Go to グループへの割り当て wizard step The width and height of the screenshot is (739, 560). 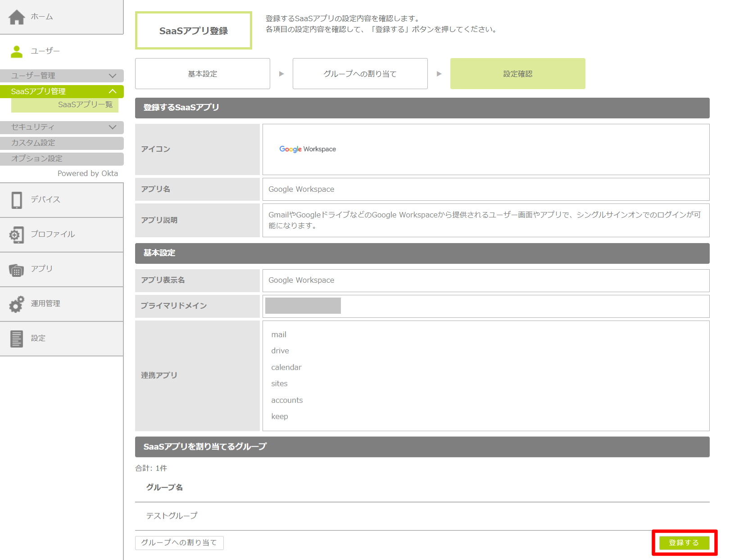tap(360, 74)
